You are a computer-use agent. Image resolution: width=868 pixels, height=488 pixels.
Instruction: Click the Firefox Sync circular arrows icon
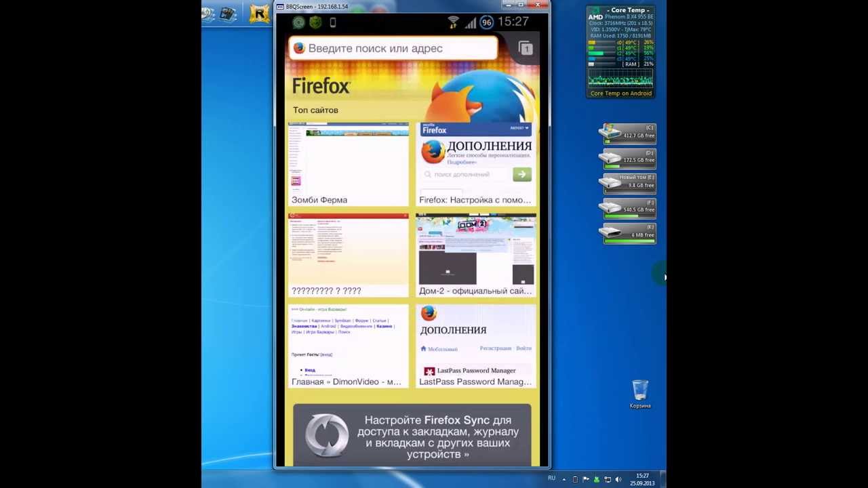click(x=327, y=435)
